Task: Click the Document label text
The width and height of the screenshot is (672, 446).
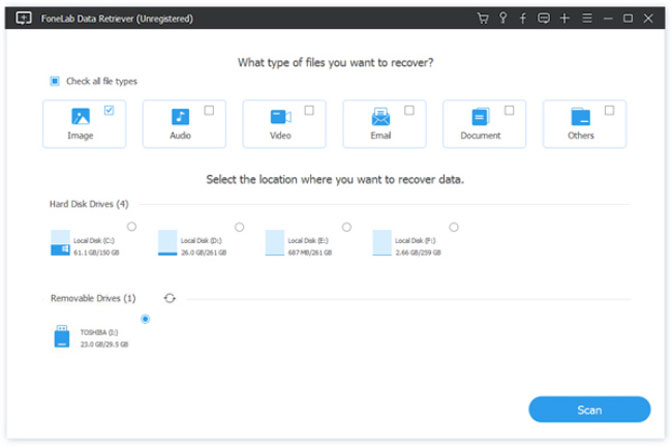Action: [480, 136]
